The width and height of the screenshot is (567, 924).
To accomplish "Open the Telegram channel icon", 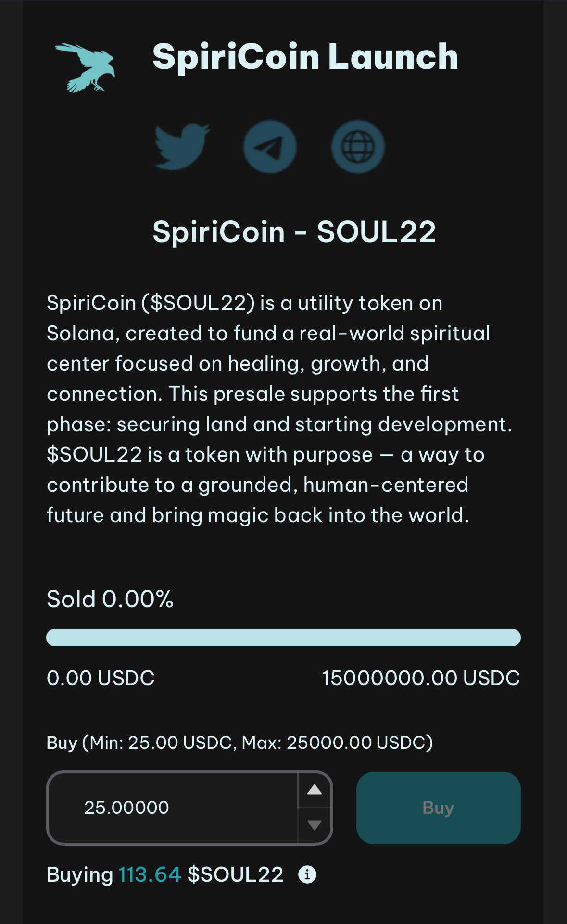I will [x=270, y=146].
